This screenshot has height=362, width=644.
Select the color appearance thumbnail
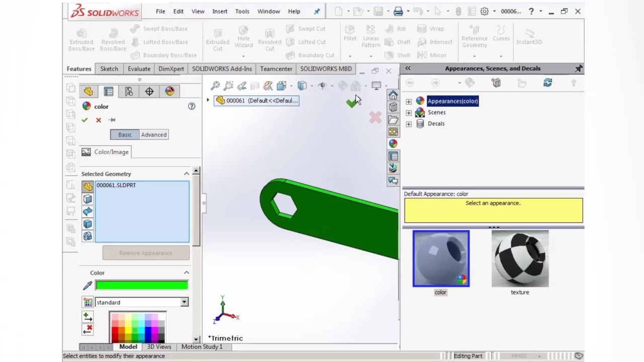pos(441,258)
